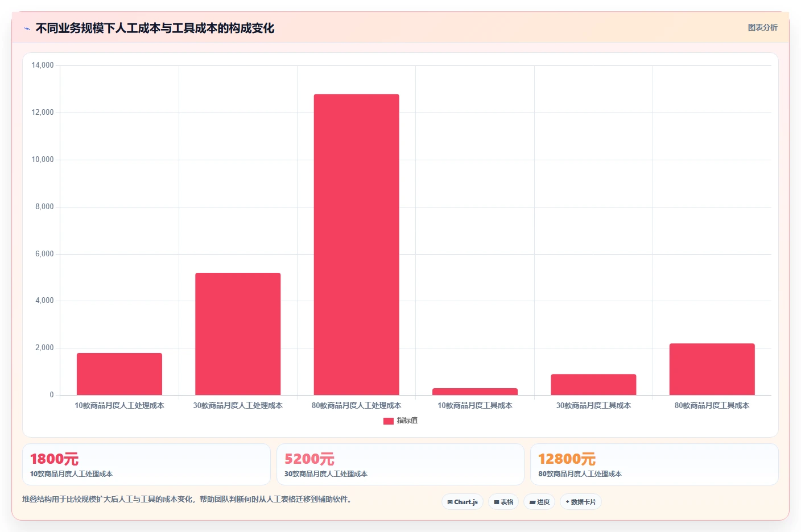Click the bar for 10款商品月度人工处理成本

click(x=119, y=374)
